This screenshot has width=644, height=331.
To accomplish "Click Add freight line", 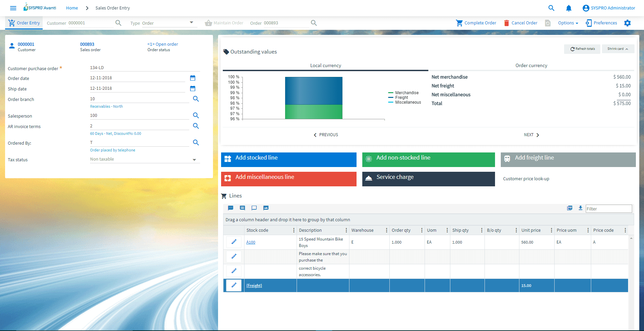I will point(568,159).
